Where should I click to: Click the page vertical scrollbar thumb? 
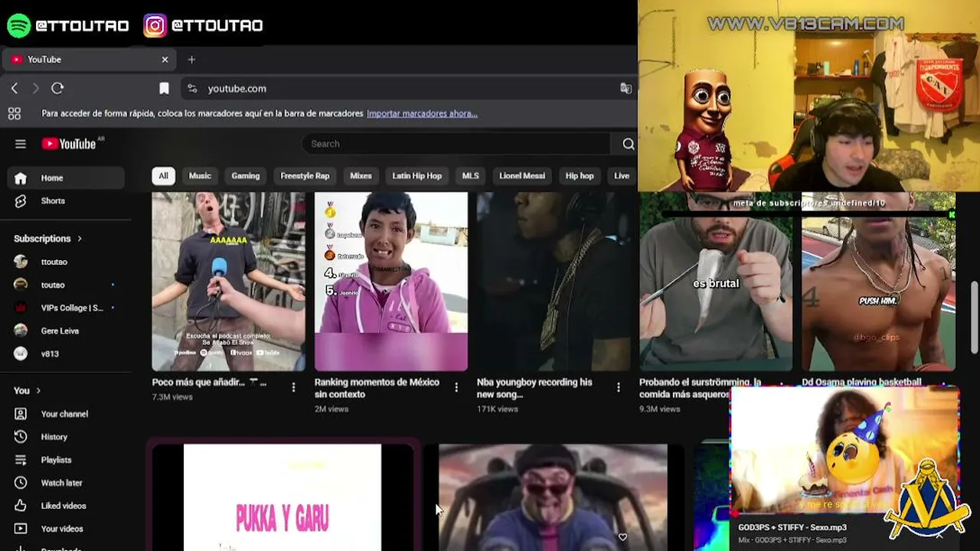[x=974, y=317]
